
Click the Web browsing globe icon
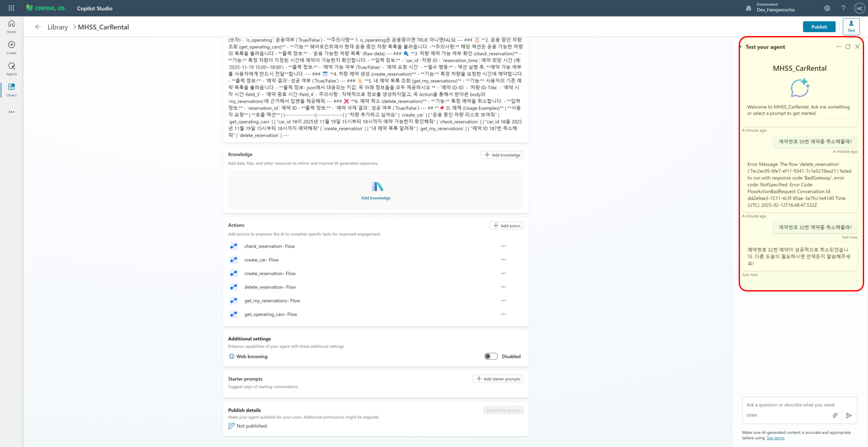pyautogui.click(x=231, y=356)
